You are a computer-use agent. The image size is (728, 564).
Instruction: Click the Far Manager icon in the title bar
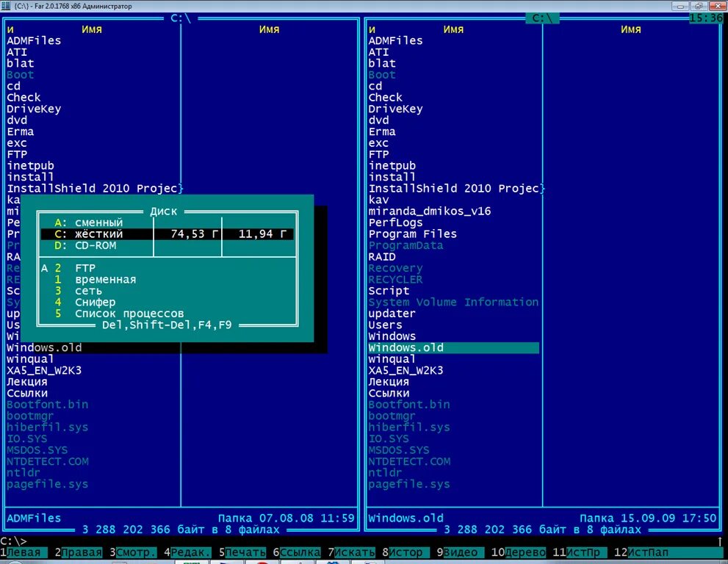tap(6, 6)
